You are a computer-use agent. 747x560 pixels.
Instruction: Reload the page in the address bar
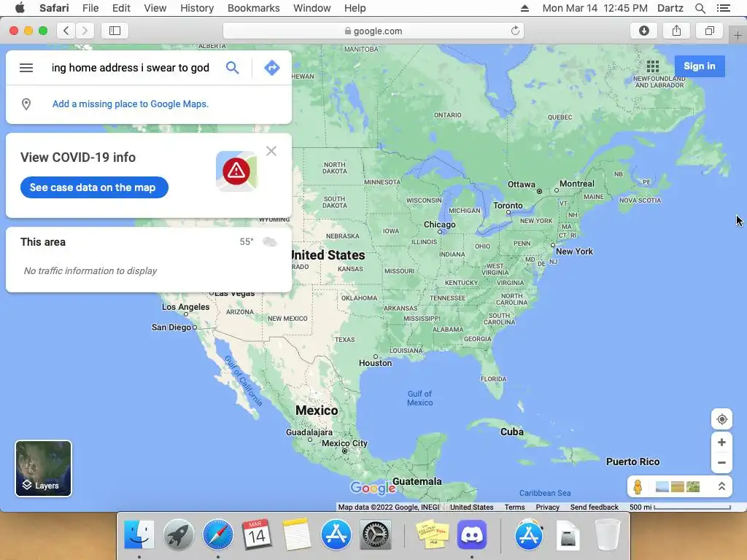pos(515,31)
